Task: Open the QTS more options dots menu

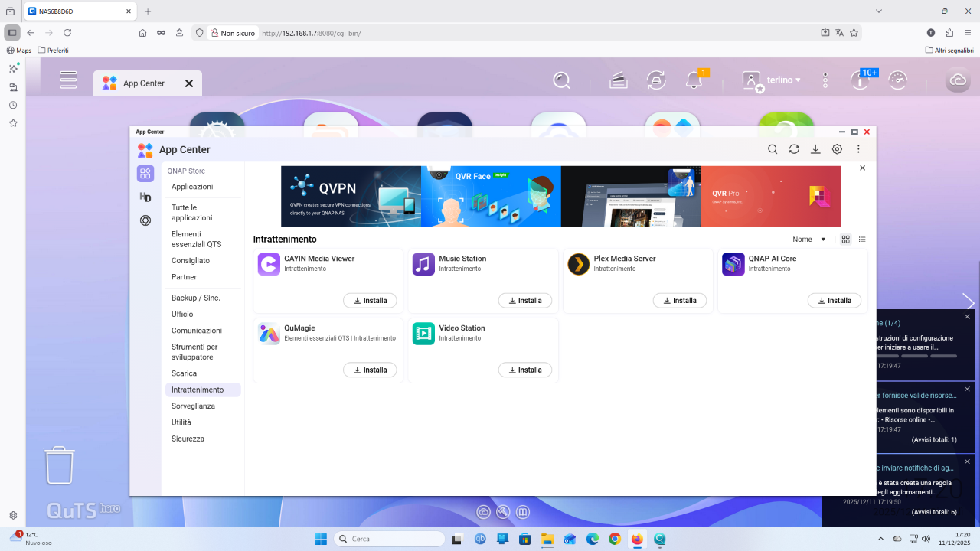Action: click(825, 80)
